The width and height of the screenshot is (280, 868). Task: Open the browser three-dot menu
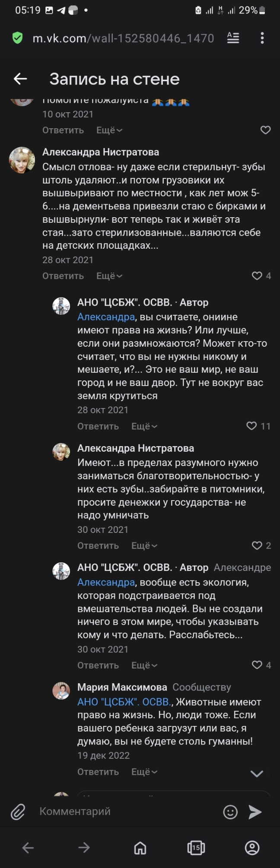click(262, 38)
